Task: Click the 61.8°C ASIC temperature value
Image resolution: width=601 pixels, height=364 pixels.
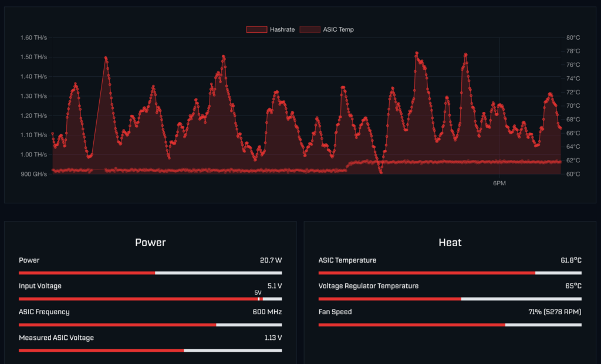Action: (x=570, y=260)
